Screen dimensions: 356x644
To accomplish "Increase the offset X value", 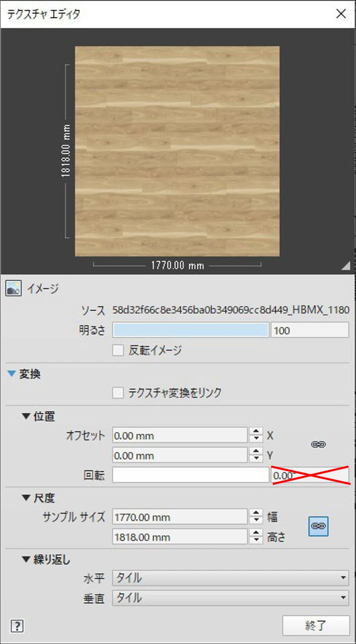I will [256, 431].
